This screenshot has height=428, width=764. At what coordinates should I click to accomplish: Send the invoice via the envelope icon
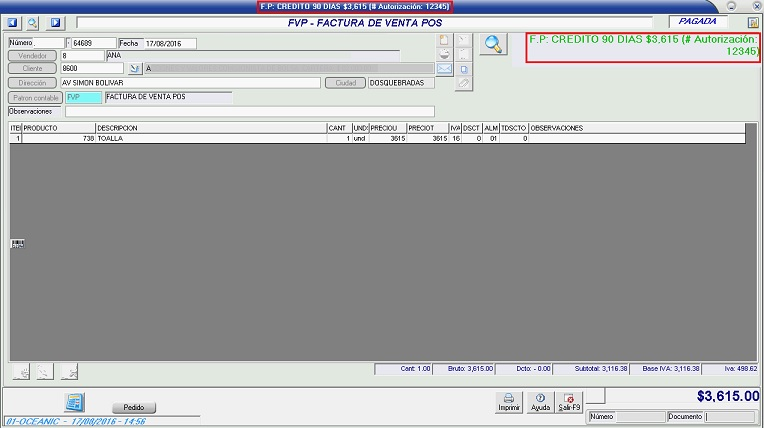pos(445,69)
